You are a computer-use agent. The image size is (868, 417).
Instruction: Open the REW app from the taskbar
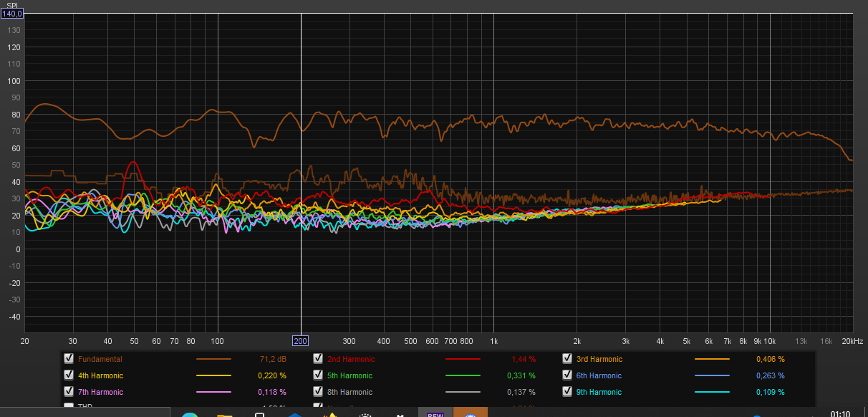(435, 413)
